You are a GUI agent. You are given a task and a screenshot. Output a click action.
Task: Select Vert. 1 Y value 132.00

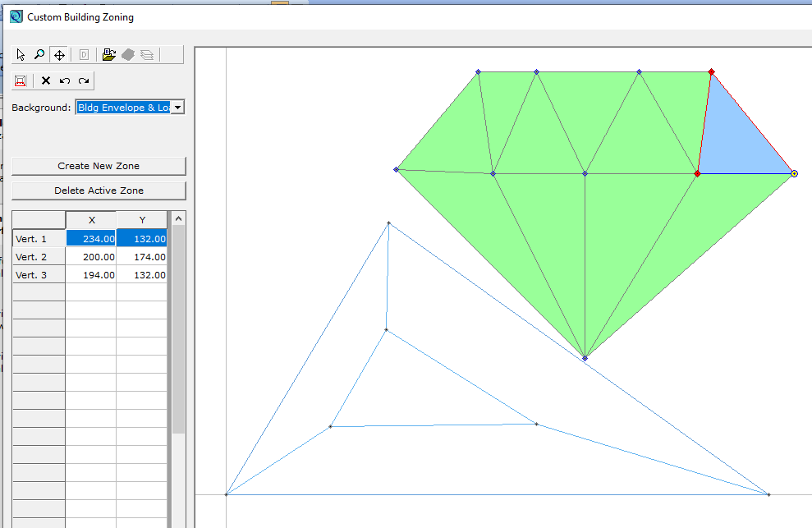click(141, 238)
